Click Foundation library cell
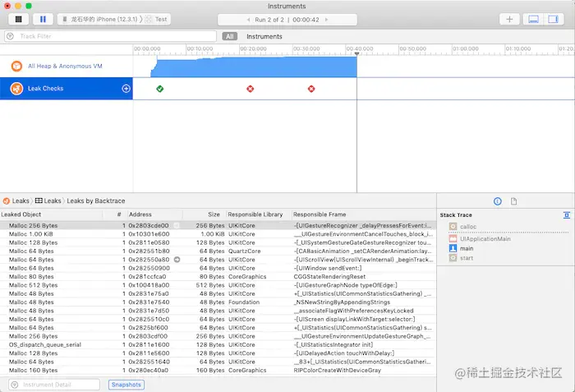Image resolution: width=575 pixels, height=392 pixels. coord(244,302)
